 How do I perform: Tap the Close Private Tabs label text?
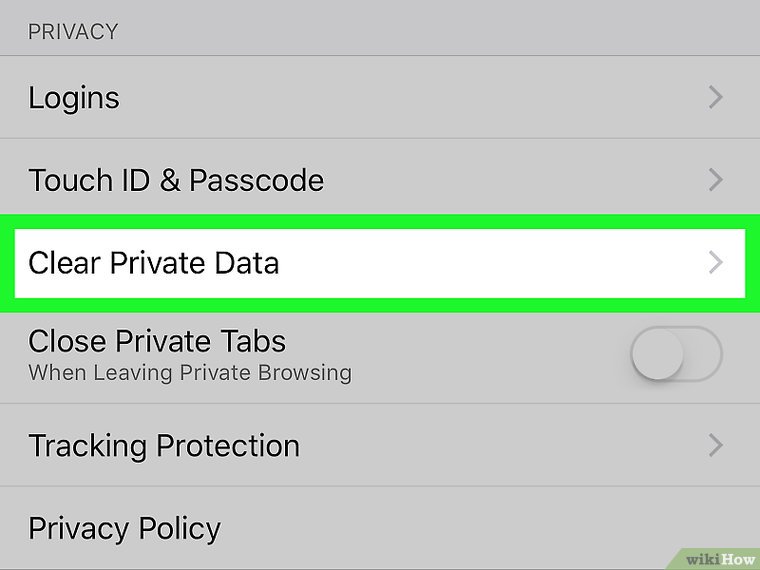pos(157,341)
